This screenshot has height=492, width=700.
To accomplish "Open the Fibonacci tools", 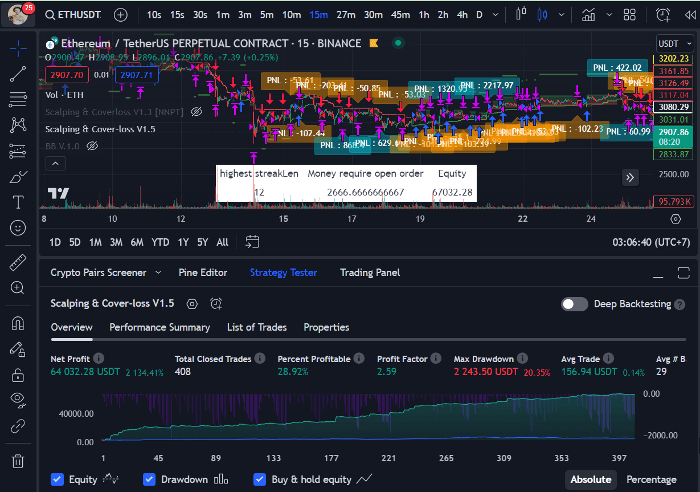I will (18, 99).
